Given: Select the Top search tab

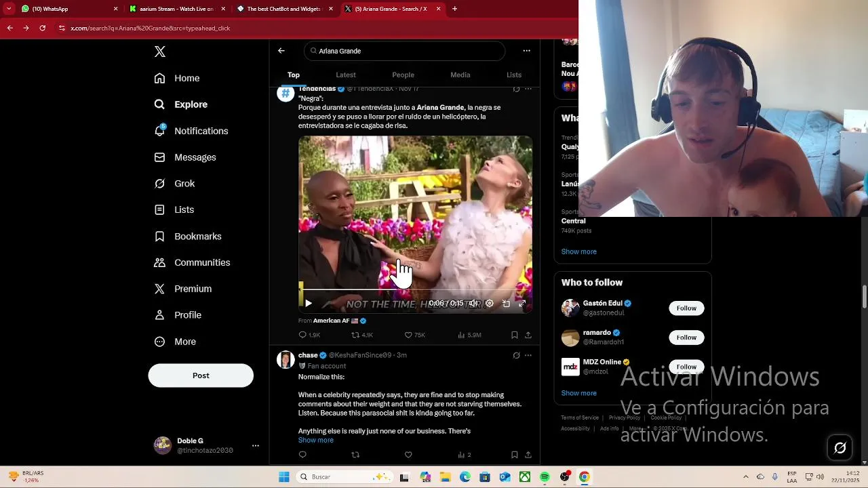Looking at the screenshot, I should [294, 75].
